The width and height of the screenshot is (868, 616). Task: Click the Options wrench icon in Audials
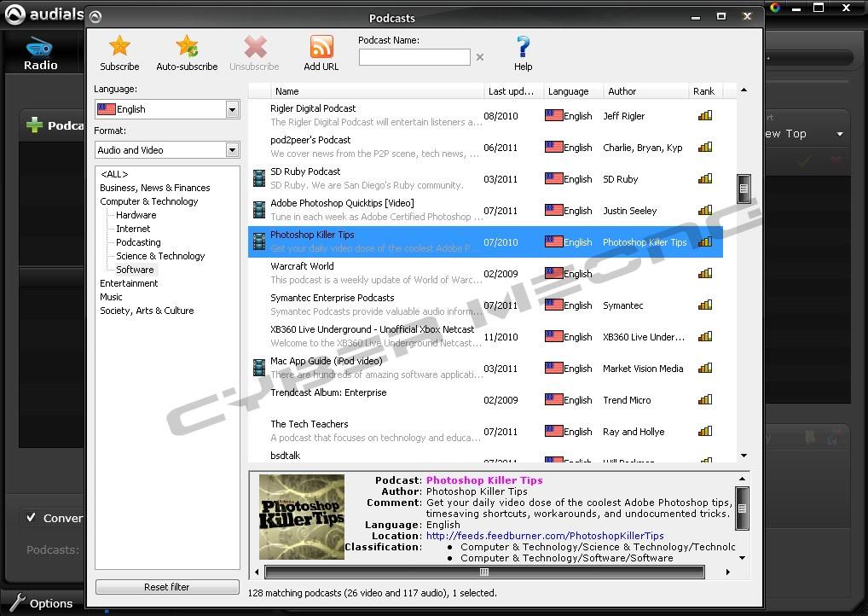(x=18, y=602)
